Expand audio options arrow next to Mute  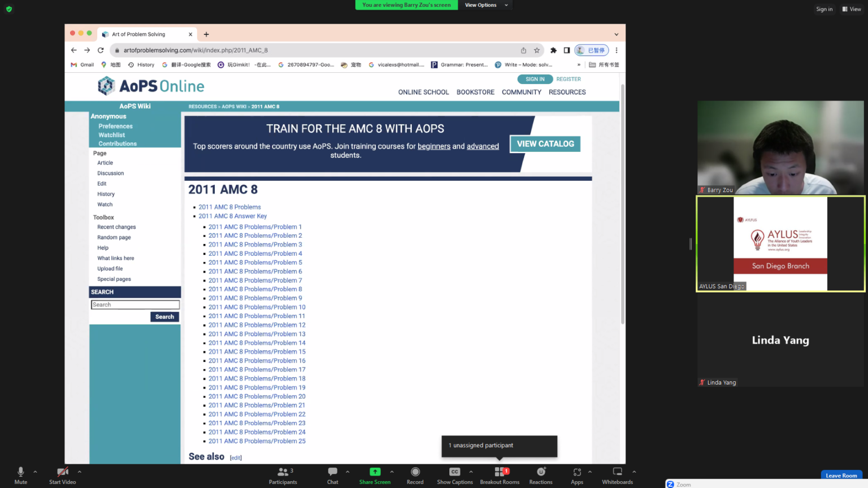coord(35,472)
